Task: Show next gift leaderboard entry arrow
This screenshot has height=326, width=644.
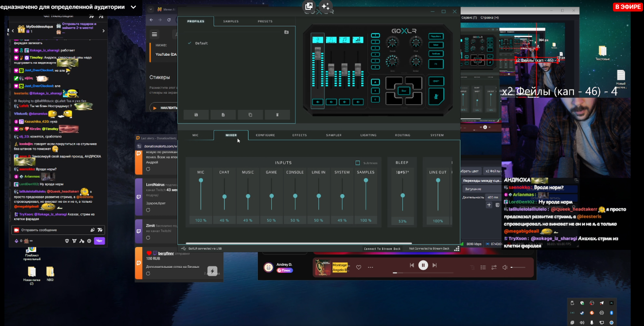Action: pos(103,31)
